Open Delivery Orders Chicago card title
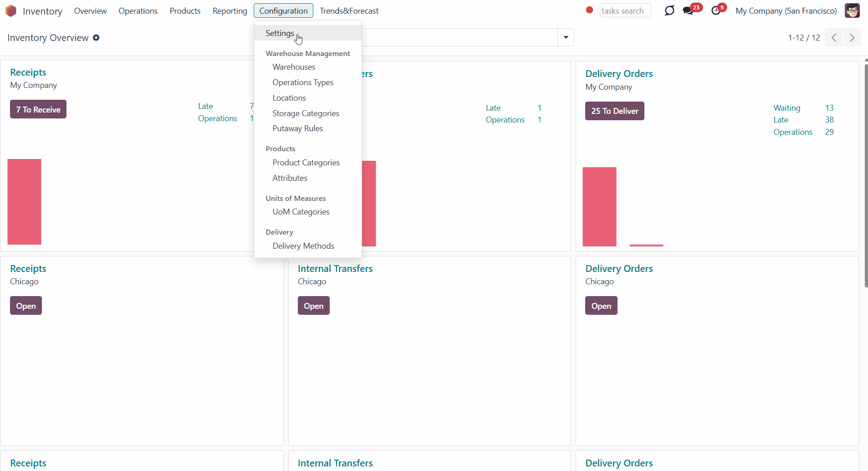 pyautogui.click(x=619, y=269)
